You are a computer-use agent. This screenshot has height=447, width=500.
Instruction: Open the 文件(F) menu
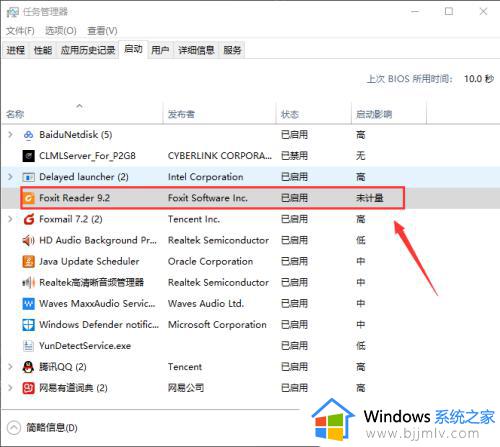coord(20,31)
